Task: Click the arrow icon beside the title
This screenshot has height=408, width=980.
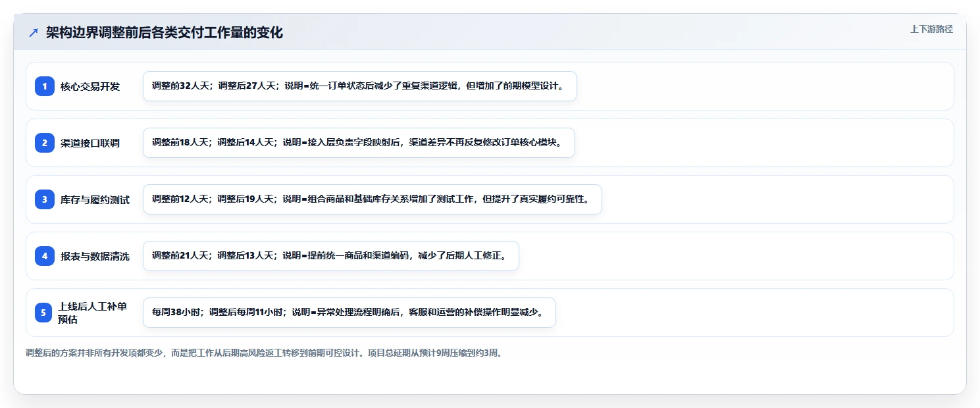Action: click(x=34, y=33)
